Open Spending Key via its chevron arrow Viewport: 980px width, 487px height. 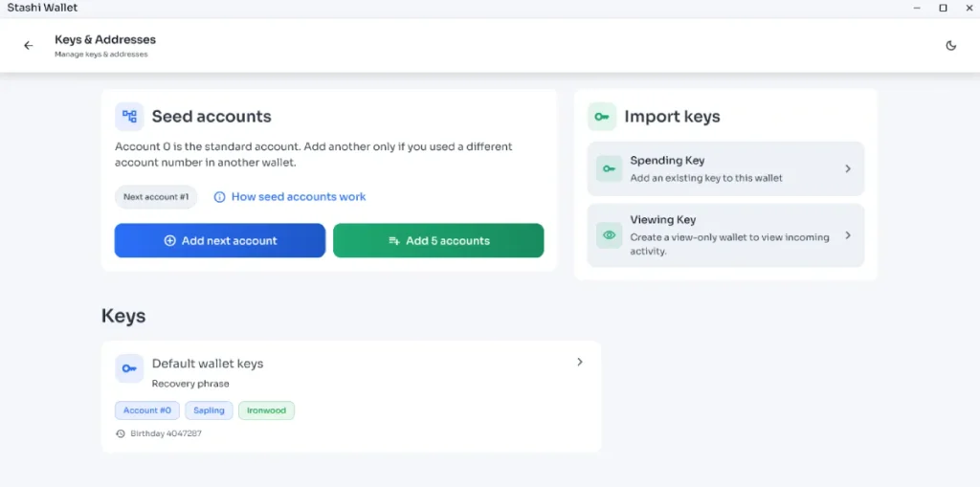pyautogui.click(x=848, y=168)
